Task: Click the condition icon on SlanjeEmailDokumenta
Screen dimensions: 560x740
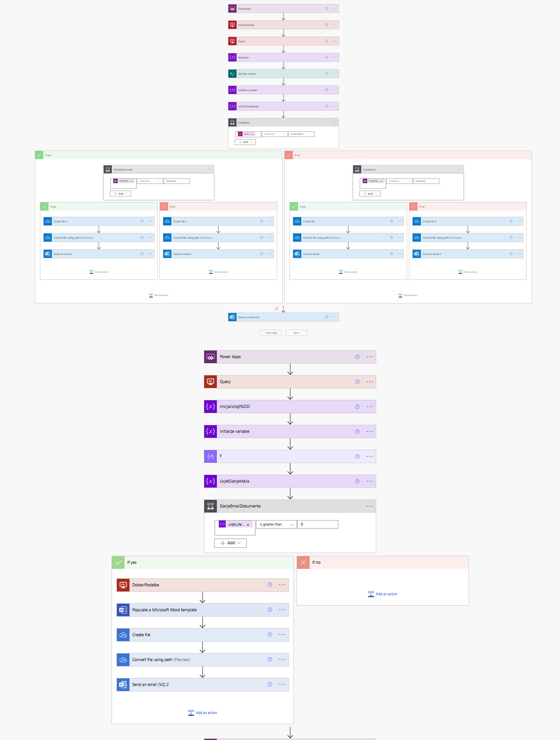Action: (x=210, y=506)
